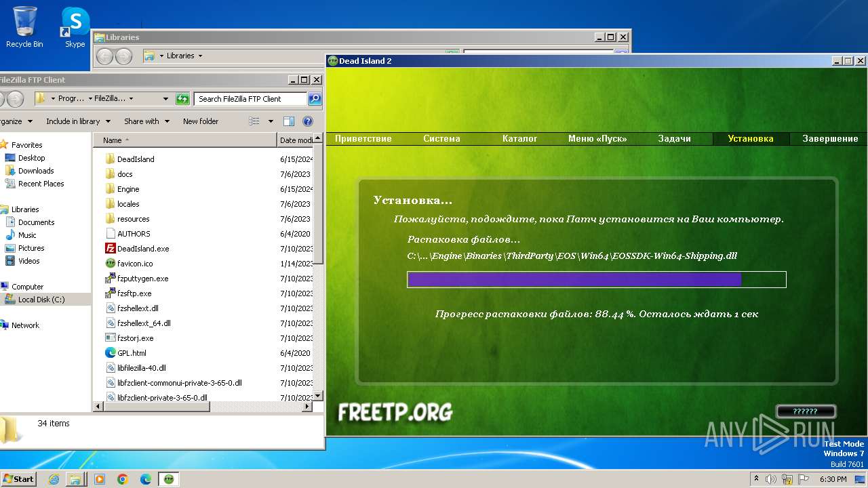Click the Установка installer step tab
The height and width of the screenshot is (488, 868).
[x=751, y=139]
